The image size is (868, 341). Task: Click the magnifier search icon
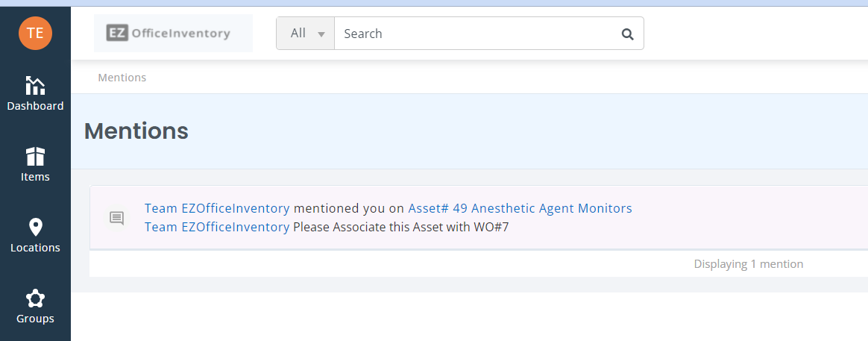click(x=627, y=34)
